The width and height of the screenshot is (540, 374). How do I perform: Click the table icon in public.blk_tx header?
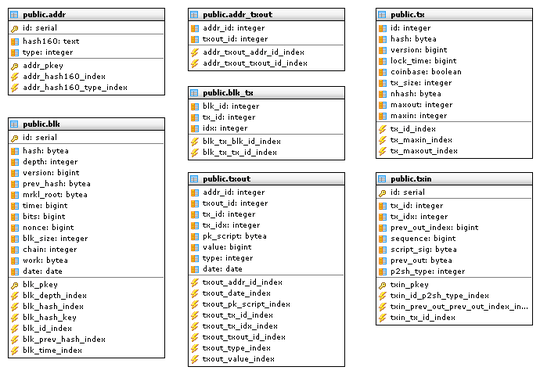(x=194, y=93)
